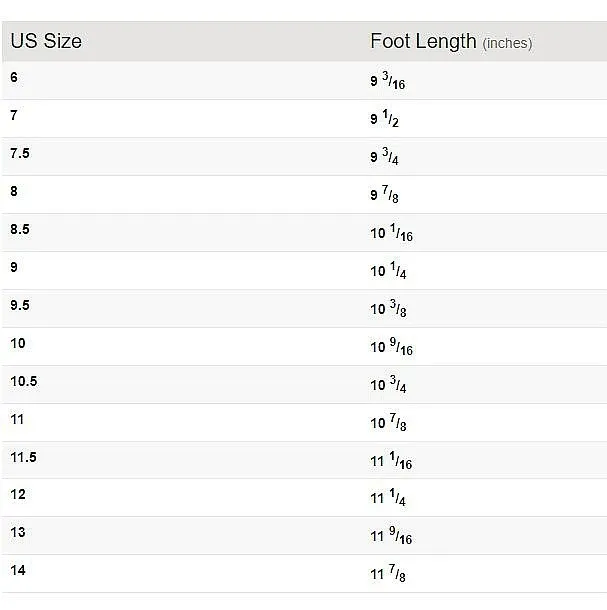Click the 11 9/16 foot length value
Viewport: 607px width, 610px height.
click(x=391, y=536)
